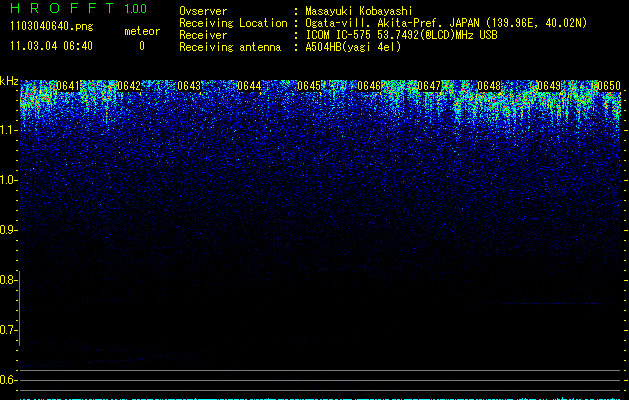
Task: Click the 0.8 frequency axis label
Action: 7,280
